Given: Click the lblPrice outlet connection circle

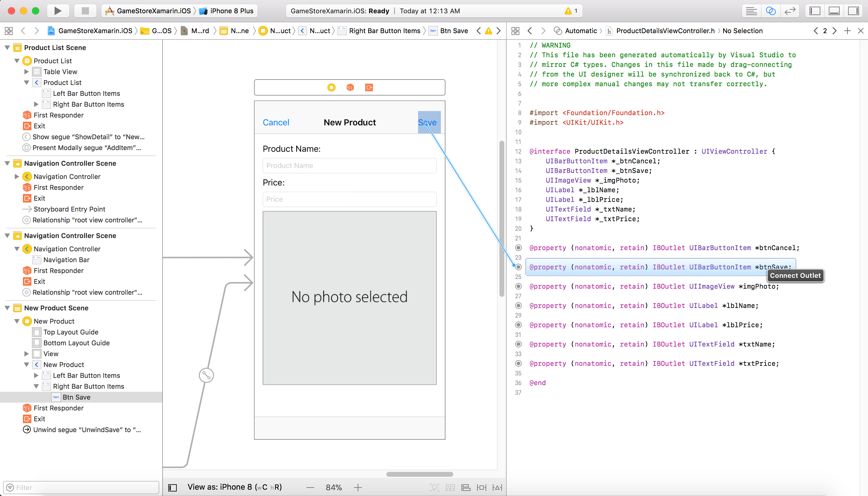Looking at the screenshot, I should point(518,325).
